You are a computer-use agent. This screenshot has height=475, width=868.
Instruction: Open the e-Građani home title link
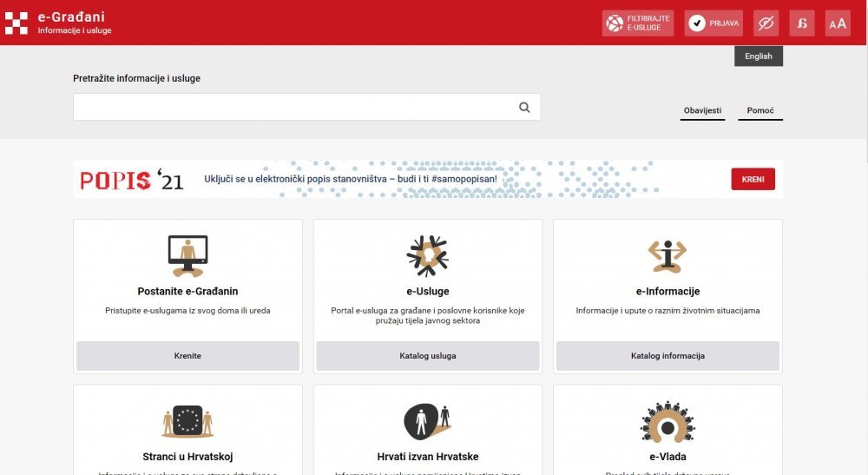[x=71, y=16]
